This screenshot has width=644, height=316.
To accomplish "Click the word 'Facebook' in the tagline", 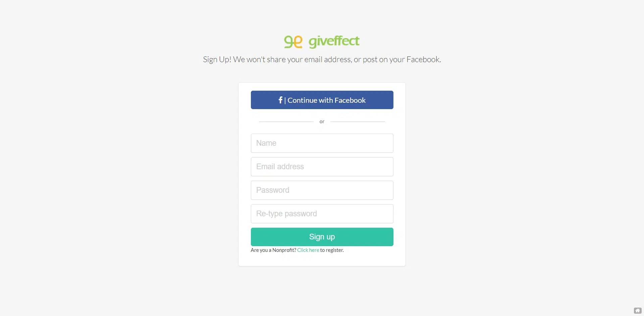I will tap(423, 60).
